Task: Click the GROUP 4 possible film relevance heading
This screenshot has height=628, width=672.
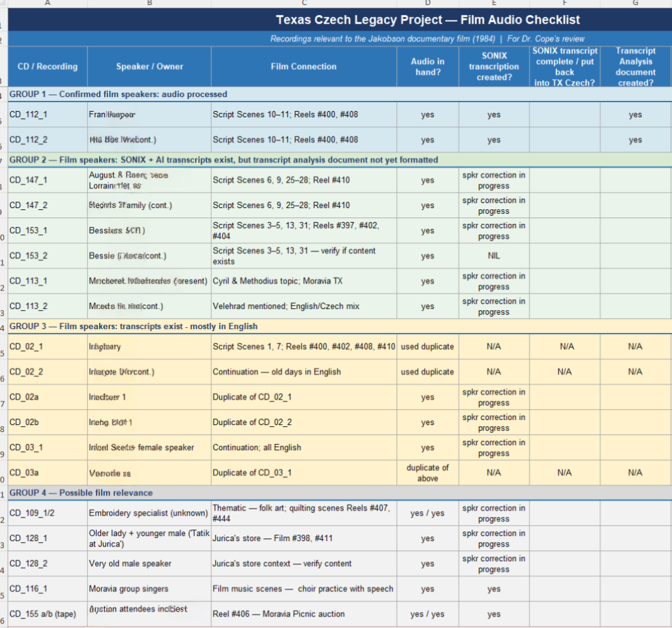Action: 340,492
